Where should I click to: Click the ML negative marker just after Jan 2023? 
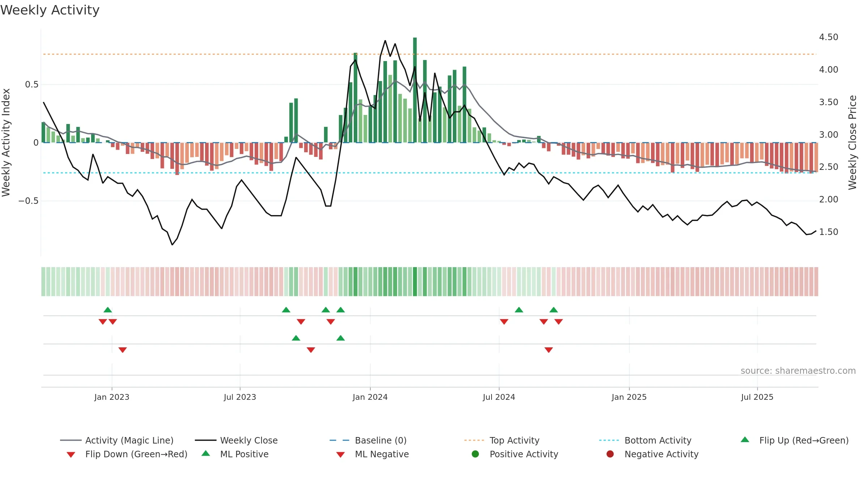coord(123,350)
